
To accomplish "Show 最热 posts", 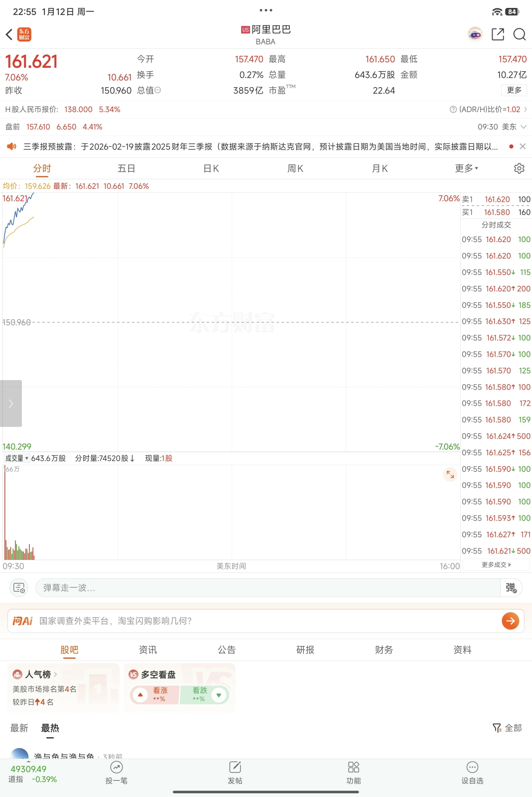I will pos(50,728).
